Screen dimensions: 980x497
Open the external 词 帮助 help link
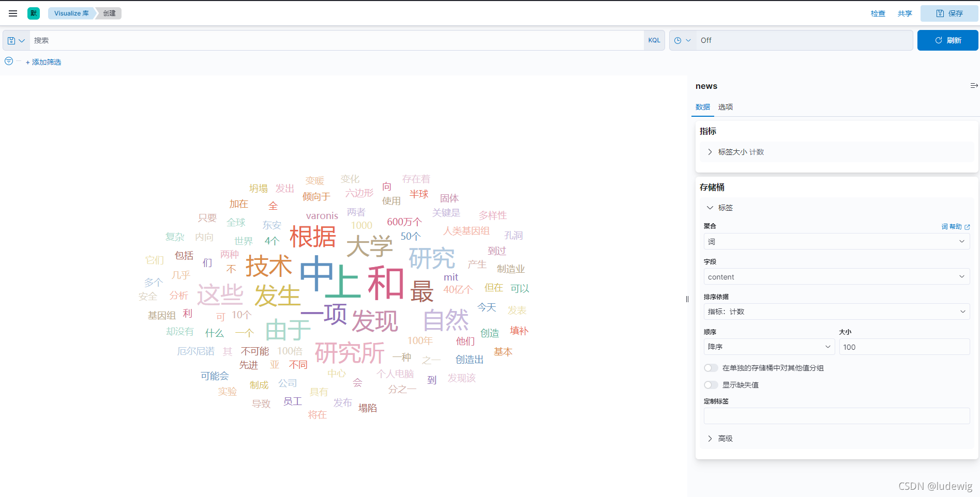956,227
